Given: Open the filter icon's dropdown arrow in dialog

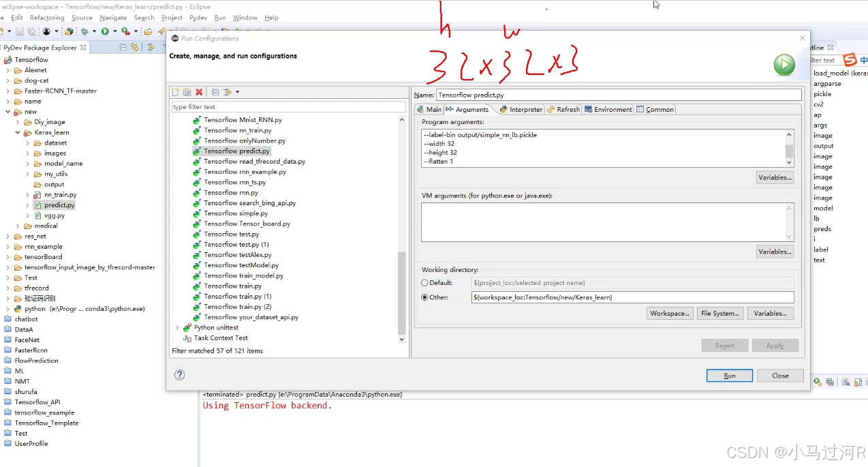Looking at the screenshot, I should click(237, 92).
